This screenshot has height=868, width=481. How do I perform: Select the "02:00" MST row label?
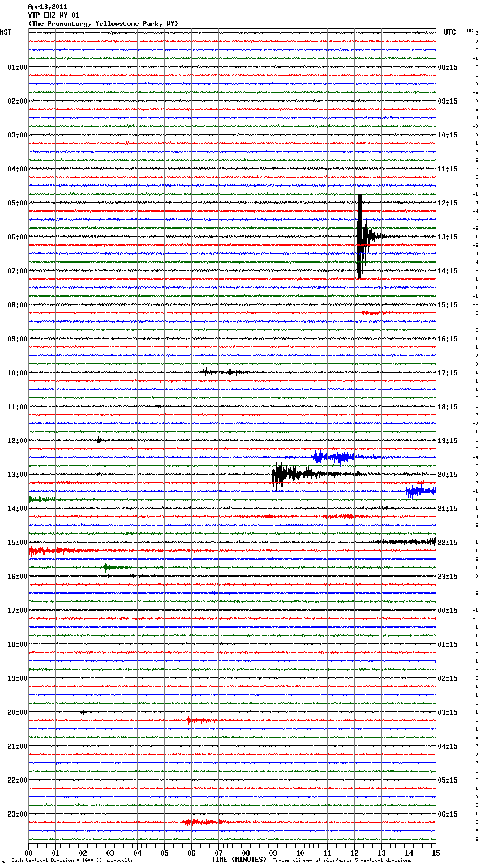click(x=18, y=101)
